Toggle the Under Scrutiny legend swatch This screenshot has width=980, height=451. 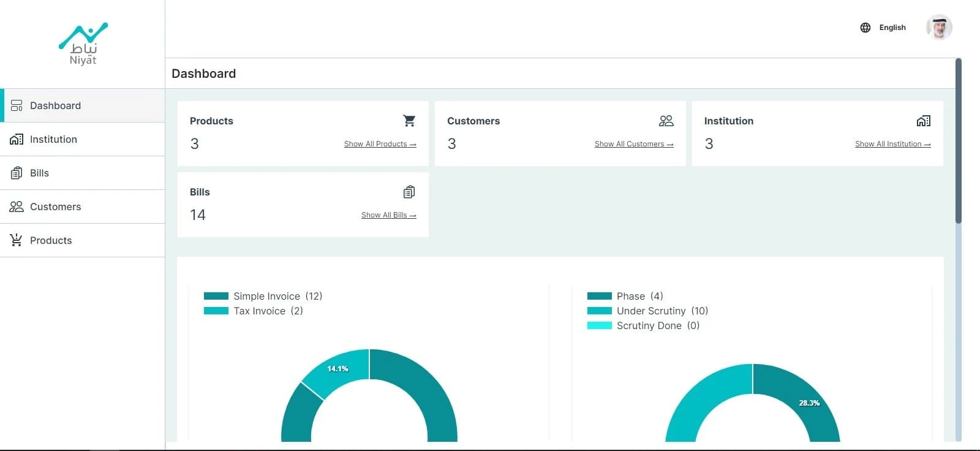(x=600, y=311)
